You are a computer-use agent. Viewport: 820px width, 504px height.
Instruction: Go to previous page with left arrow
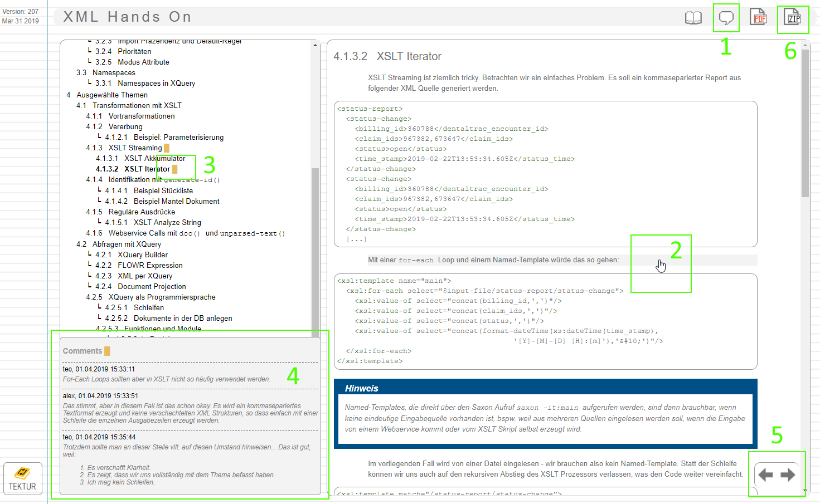765,474
